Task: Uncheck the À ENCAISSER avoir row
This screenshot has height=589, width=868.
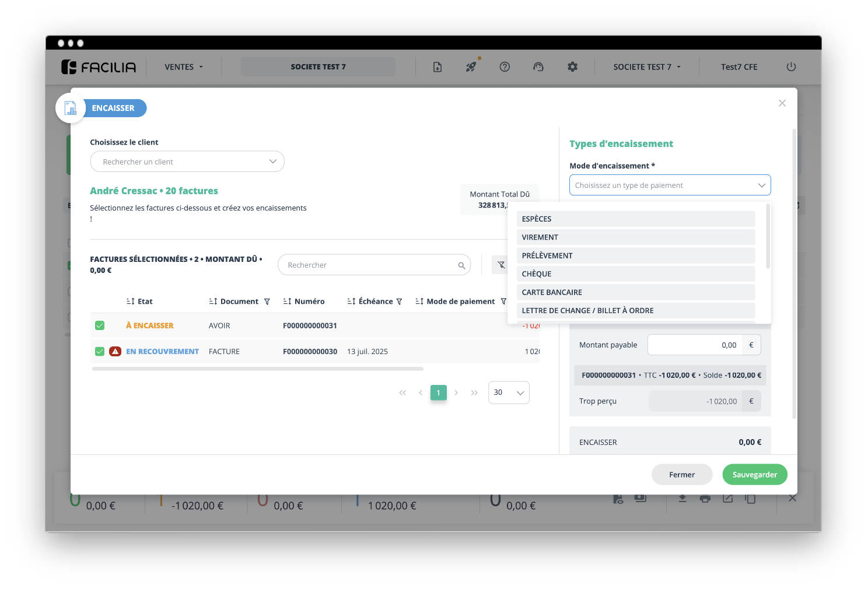Action: pos(100,325)
